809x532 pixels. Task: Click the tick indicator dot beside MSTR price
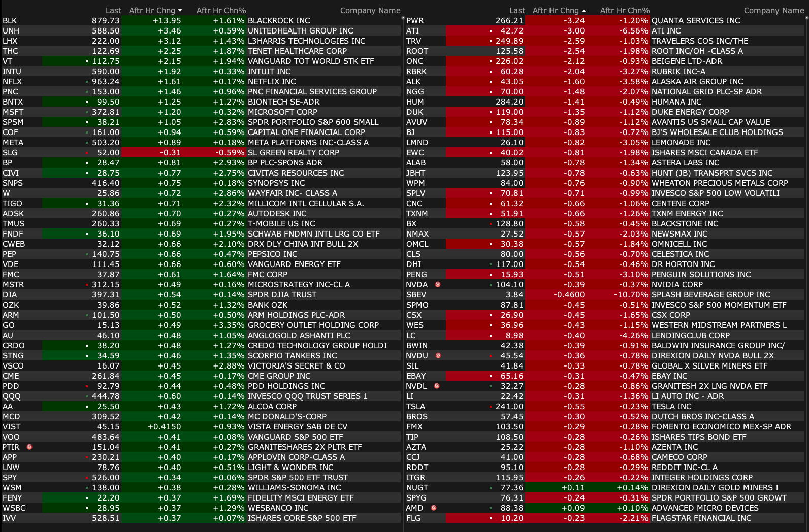pyautogui.click(x=87, y=285)
